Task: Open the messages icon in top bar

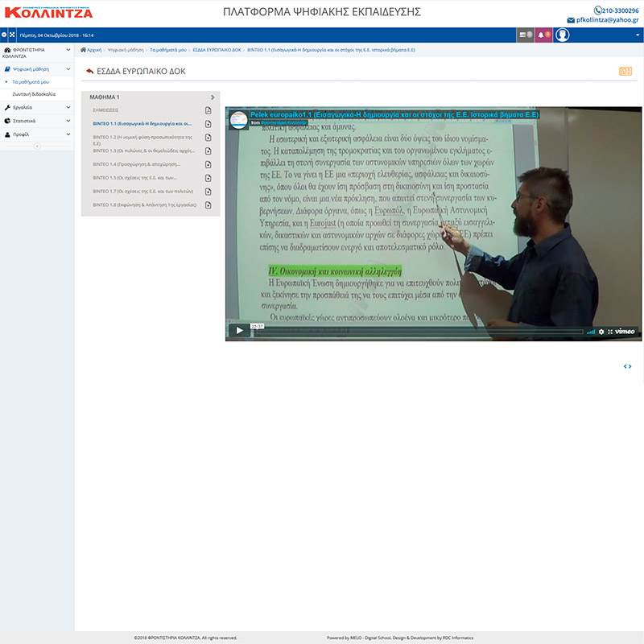Action: coord(524,35)
